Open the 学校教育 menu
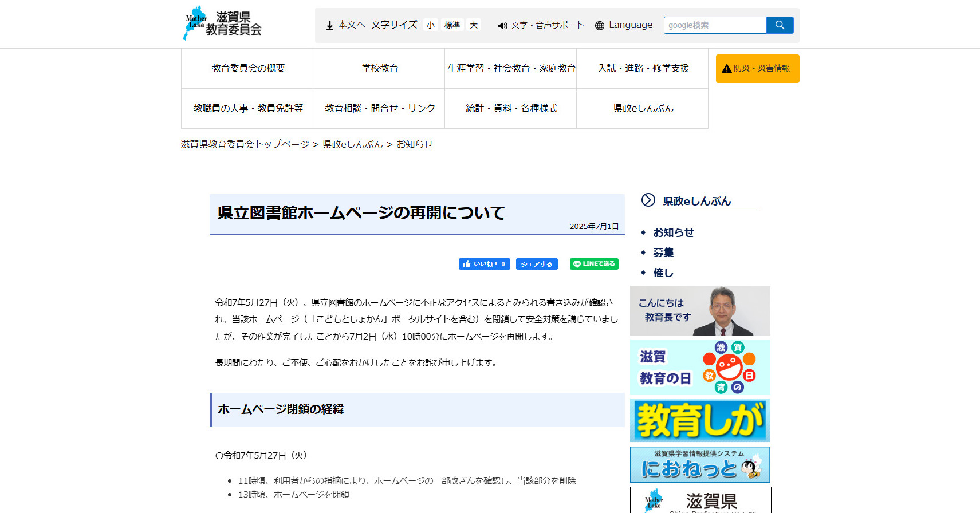Image resolution: width=980 pixels, height=513 pixels. pyautogui.click(x=379, y=68)
